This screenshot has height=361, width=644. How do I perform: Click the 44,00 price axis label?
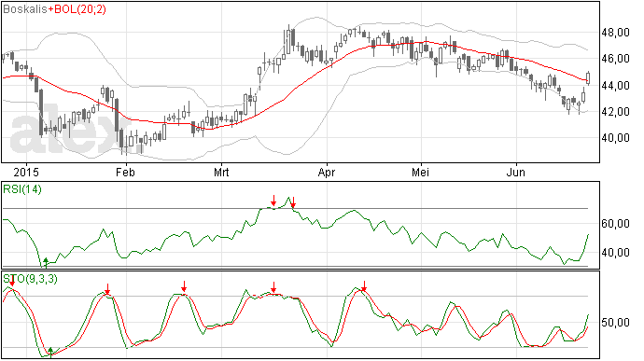[615, 86]
